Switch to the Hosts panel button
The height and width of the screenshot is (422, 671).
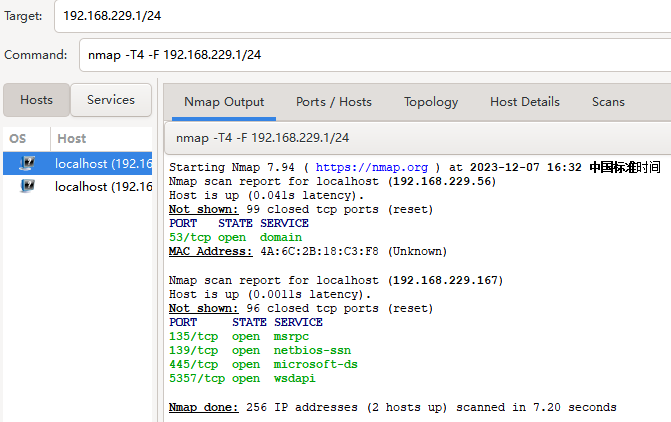pyautogui.click(x=36, y=100)
